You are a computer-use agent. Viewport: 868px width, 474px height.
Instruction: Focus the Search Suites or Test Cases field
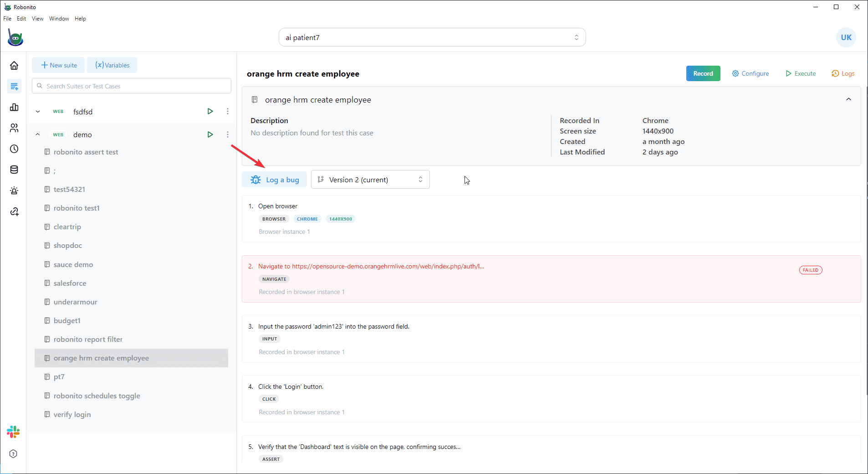pos(132,86)
